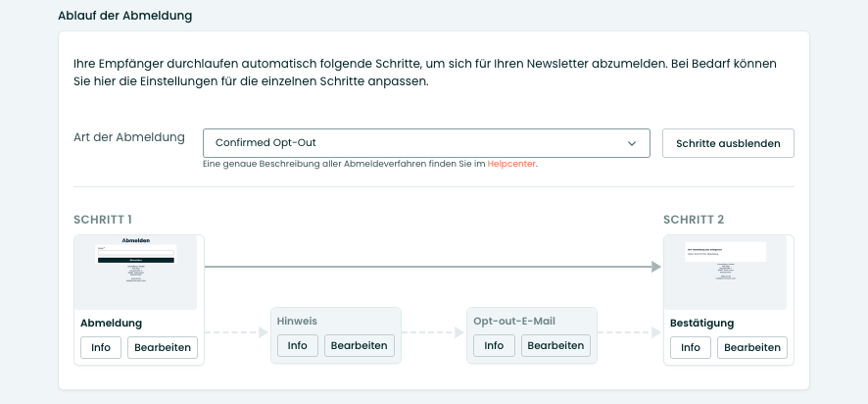The image size is (868, 404).
Task: Click the Art der Abmeldung label
Action: (129, 137)
